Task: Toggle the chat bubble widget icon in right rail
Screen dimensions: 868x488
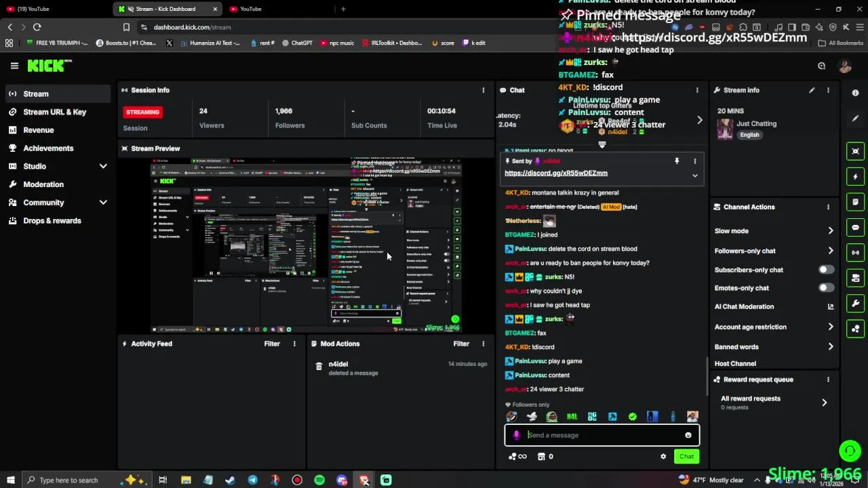Action: [856, 227]
